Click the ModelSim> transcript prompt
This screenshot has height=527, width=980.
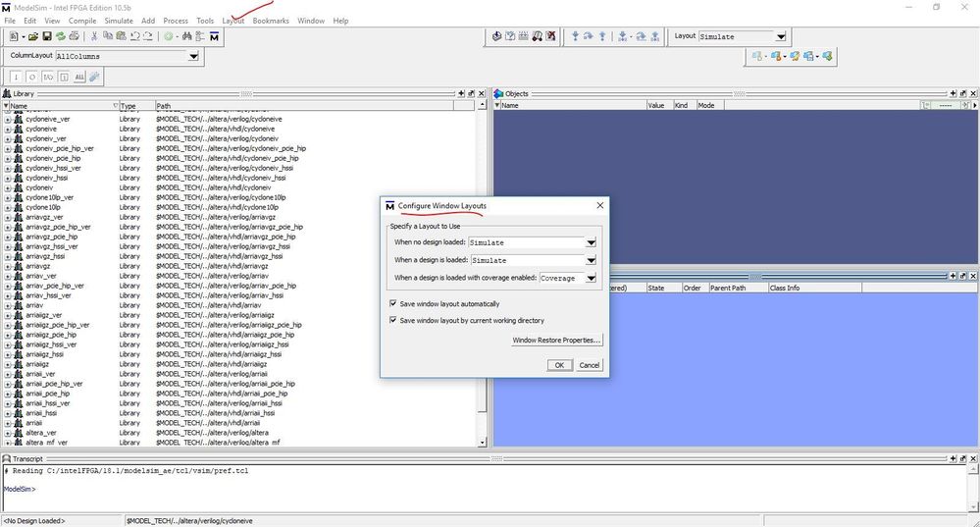[x=20, y=489]
